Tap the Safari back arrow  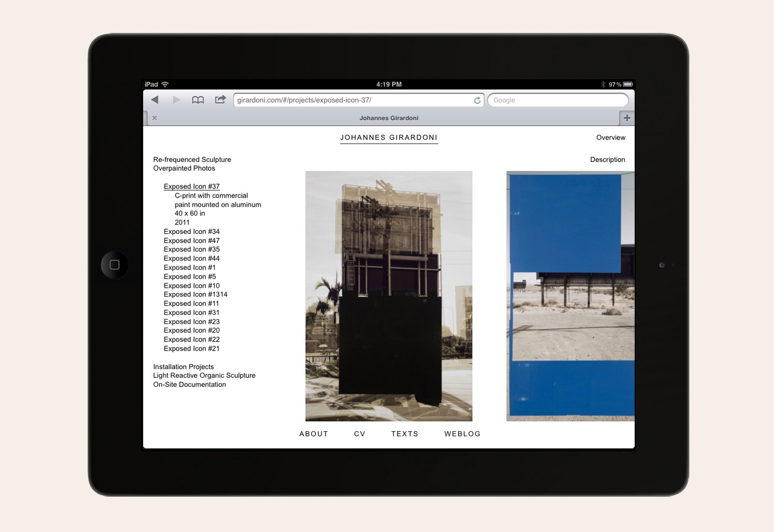pos(155,100)
